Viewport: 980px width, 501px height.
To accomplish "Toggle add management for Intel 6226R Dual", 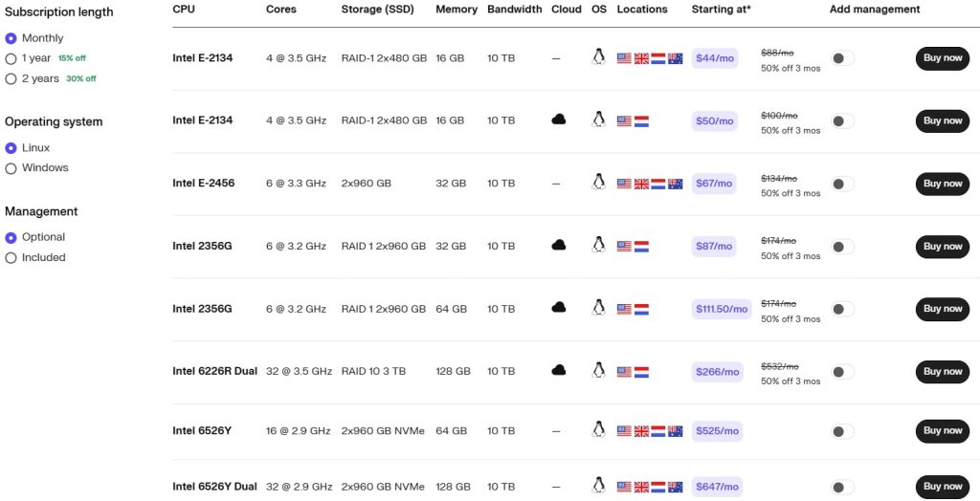I will 842,372.
